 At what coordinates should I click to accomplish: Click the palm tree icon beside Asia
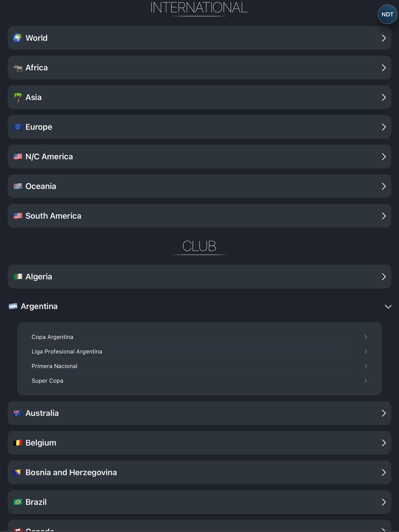pyautogui.click(x=18, y=97)
